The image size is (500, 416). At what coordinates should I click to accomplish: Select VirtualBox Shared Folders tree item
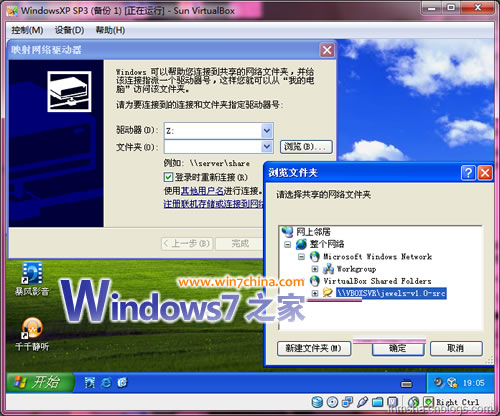377,281
